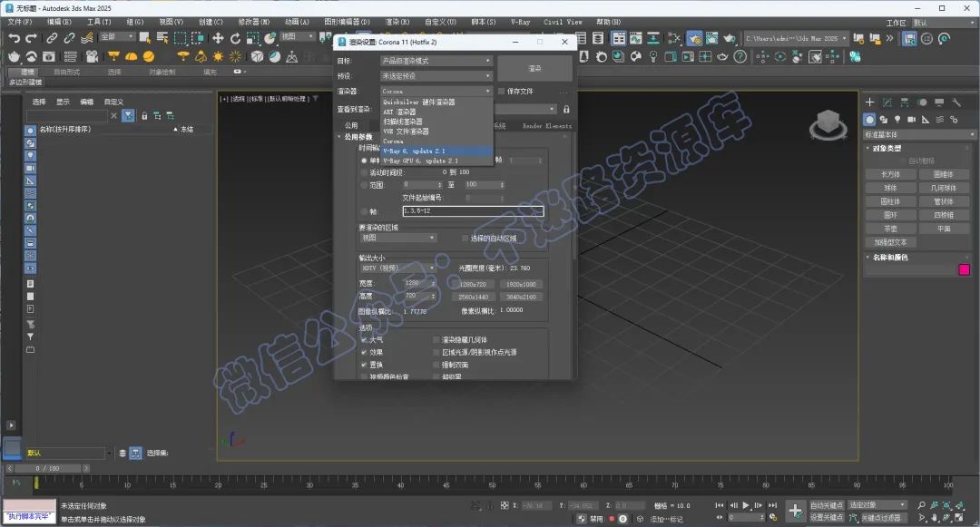Choose V-Ray GPU 6 renderer option
This screenshot has width=980, height=527.
click(436, 161)
